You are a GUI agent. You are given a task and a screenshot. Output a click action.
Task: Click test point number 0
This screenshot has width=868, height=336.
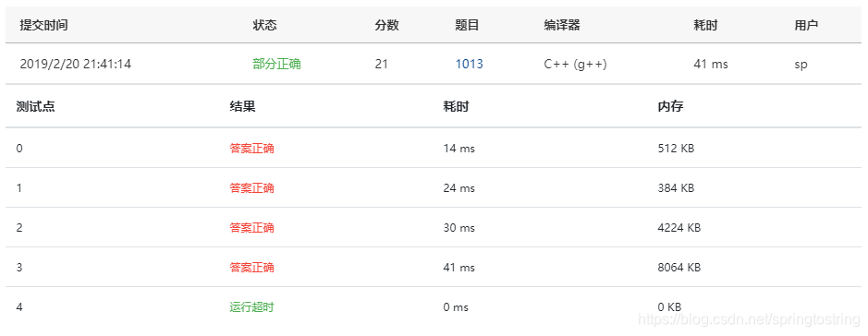tap(19, 148)
